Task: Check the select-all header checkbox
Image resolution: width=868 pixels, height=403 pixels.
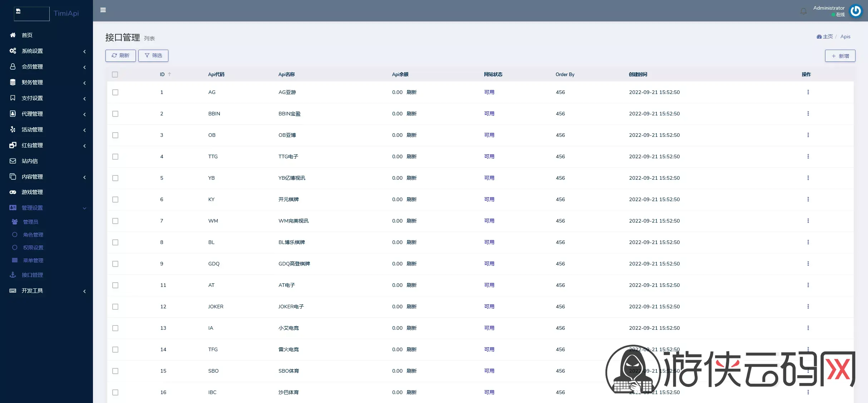Action: [115, 74]
